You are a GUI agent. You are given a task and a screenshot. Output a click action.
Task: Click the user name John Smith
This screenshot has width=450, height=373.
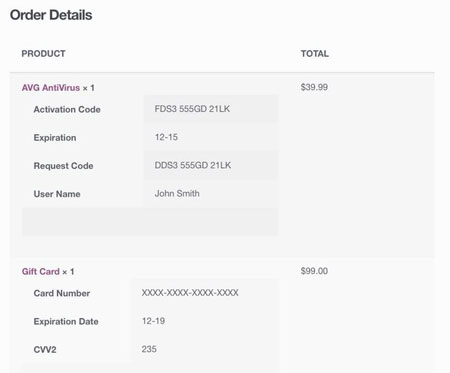point(177,193)
